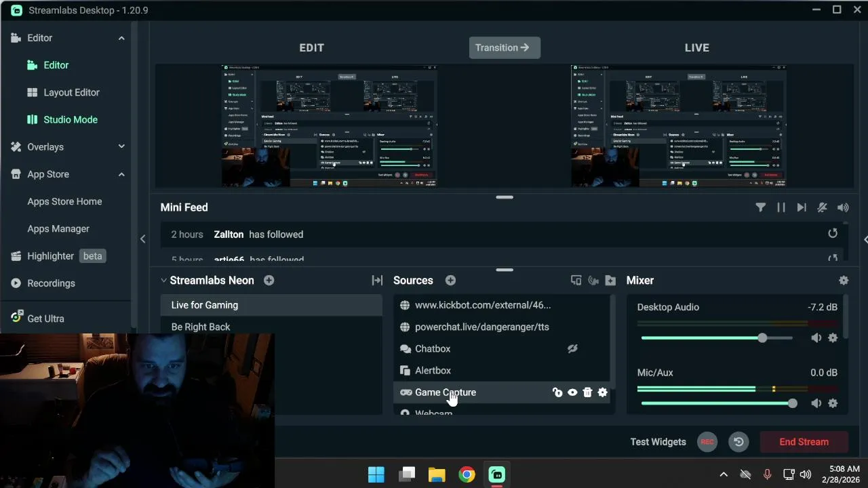The width and height of the screenshot is (868, 488).
Task: Click the LIVE preview thumbnail
Action: pos(679,125)
